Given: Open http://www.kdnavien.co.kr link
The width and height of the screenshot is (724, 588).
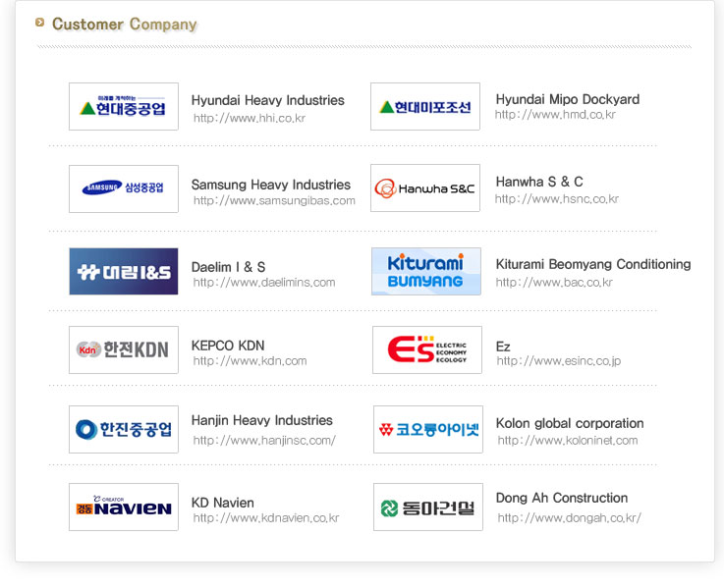Looking at the screenshot, I should (x=266, y=518).
